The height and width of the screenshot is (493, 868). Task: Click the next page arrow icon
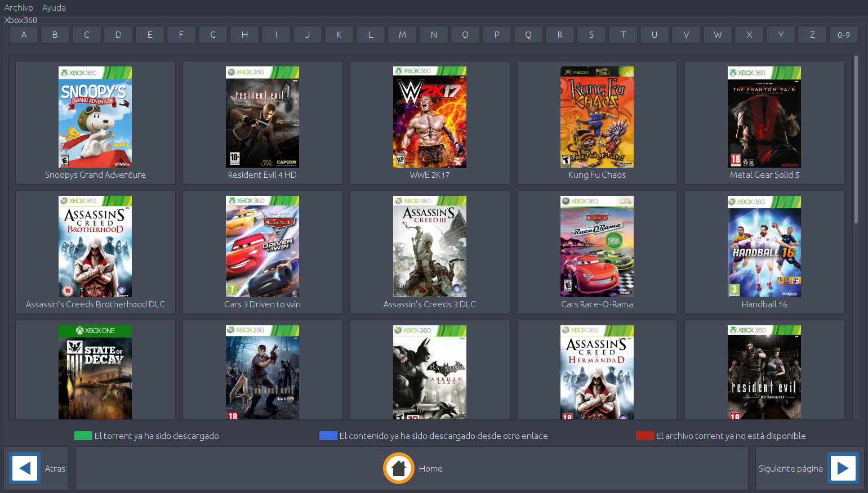coord(843,468)
